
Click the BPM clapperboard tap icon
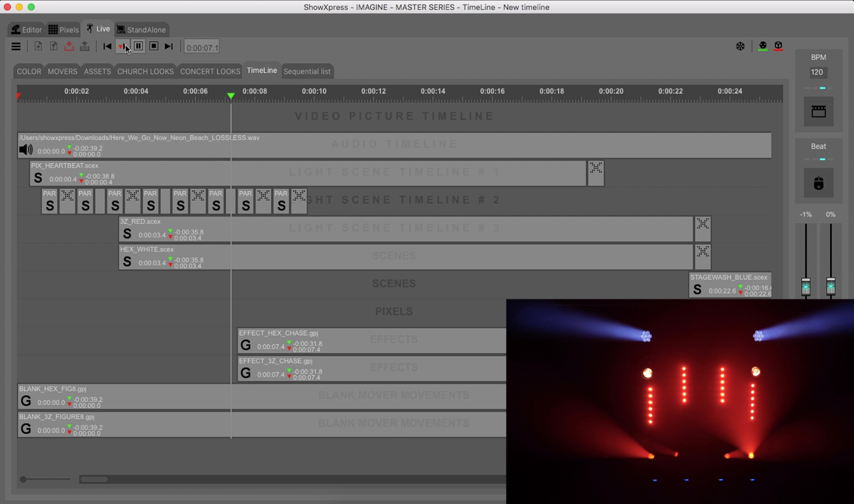tap(818, 111)
